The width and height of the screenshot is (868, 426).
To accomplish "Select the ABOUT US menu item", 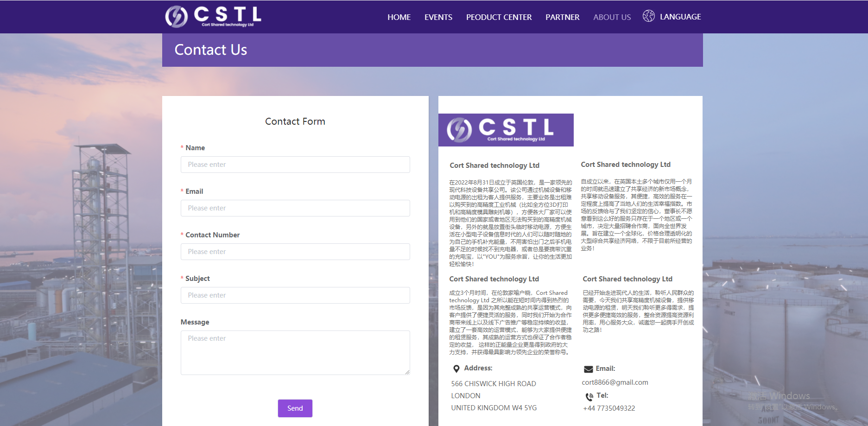I will 612,17.
